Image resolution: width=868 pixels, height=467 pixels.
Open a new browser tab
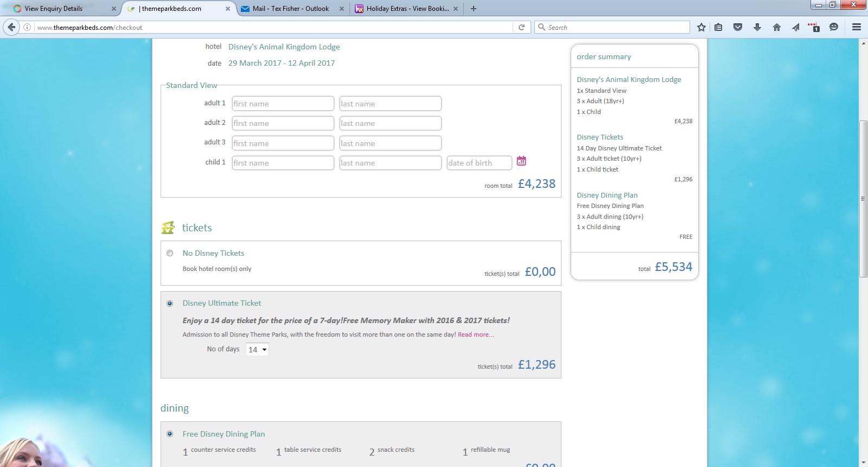pos(474,9)
